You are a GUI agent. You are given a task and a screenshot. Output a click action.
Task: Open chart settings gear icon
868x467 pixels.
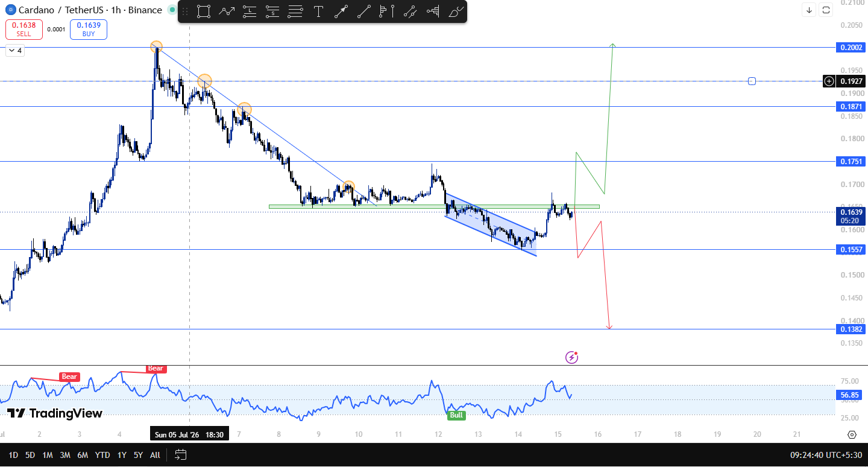pyautogui.click(x=852, y=434)
